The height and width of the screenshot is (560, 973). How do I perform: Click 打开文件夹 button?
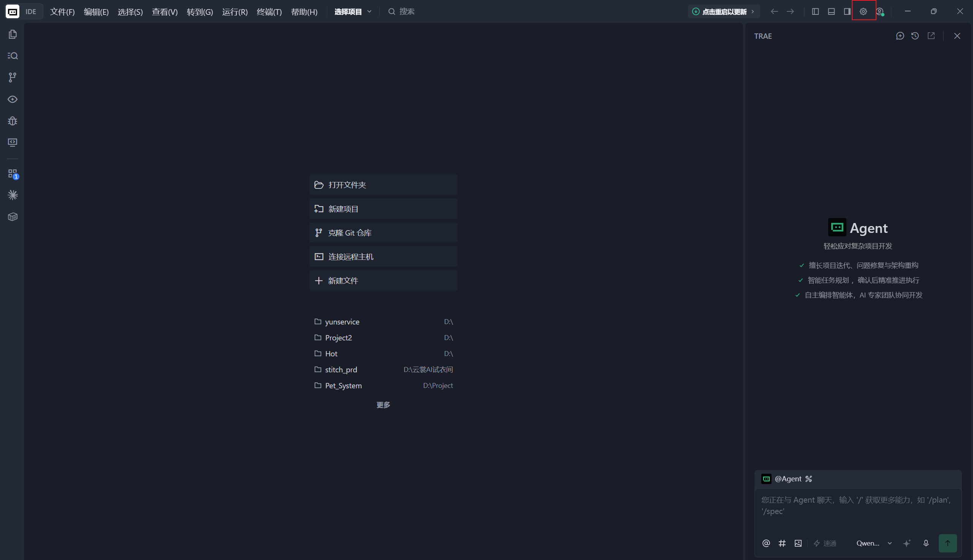point(383,185)
